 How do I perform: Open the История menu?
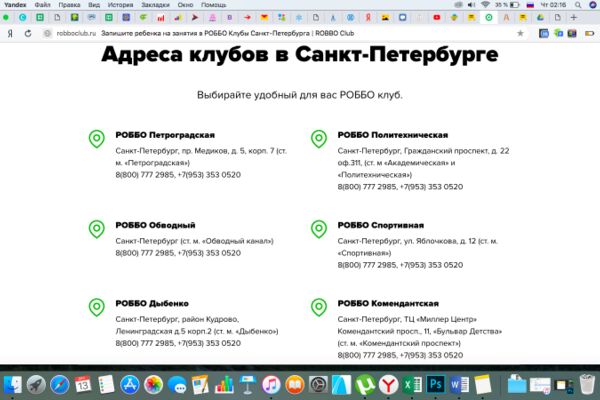coord(120,5)
